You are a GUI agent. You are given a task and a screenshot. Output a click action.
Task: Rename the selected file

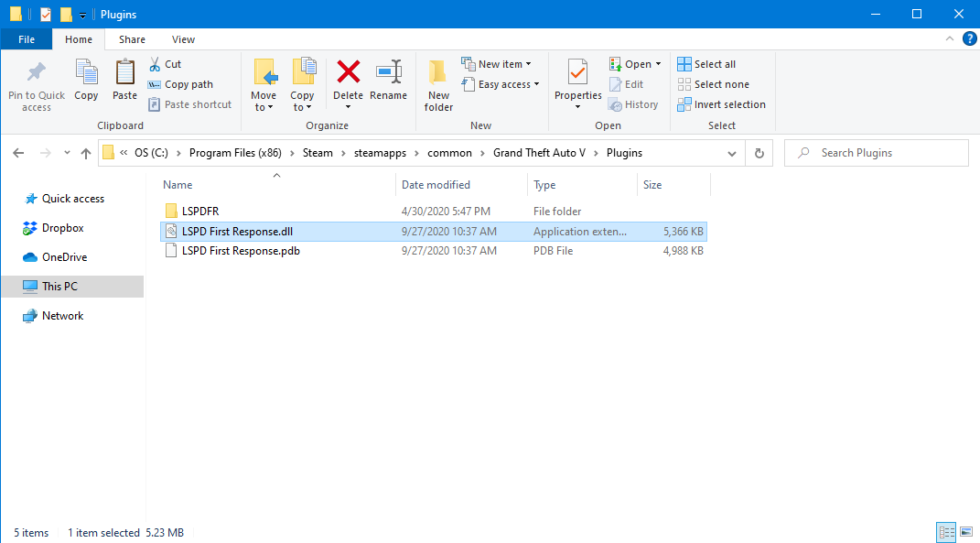click(x=388, y=80)
